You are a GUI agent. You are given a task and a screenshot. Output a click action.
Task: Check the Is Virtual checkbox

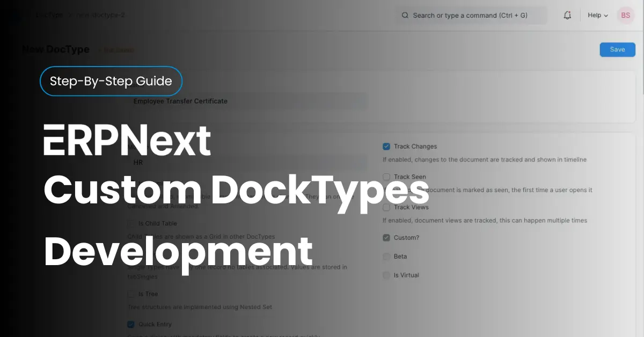pos(386,275)
